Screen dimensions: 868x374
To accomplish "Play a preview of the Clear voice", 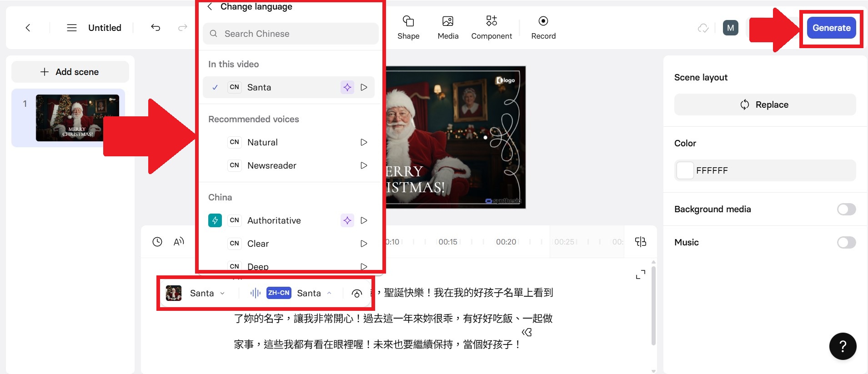I will (364, 244).
